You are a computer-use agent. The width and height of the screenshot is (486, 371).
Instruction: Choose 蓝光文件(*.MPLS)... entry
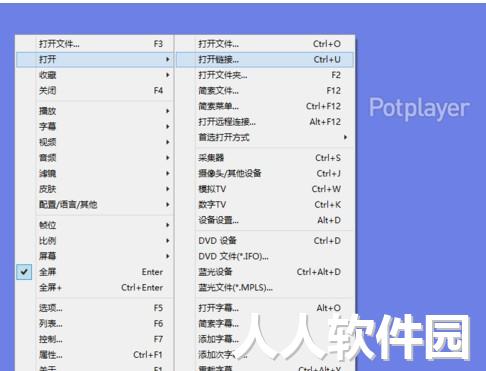tap(264, 287)
